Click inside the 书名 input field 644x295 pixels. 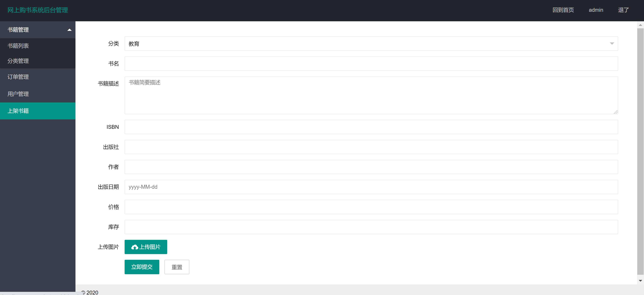[x=371, y=64]
